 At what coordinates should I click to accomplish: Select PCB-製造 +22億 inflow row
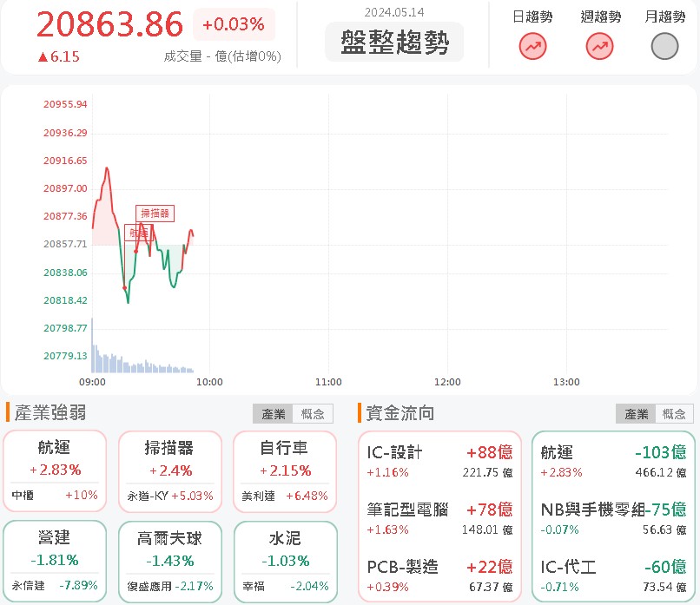pos(439,575)
